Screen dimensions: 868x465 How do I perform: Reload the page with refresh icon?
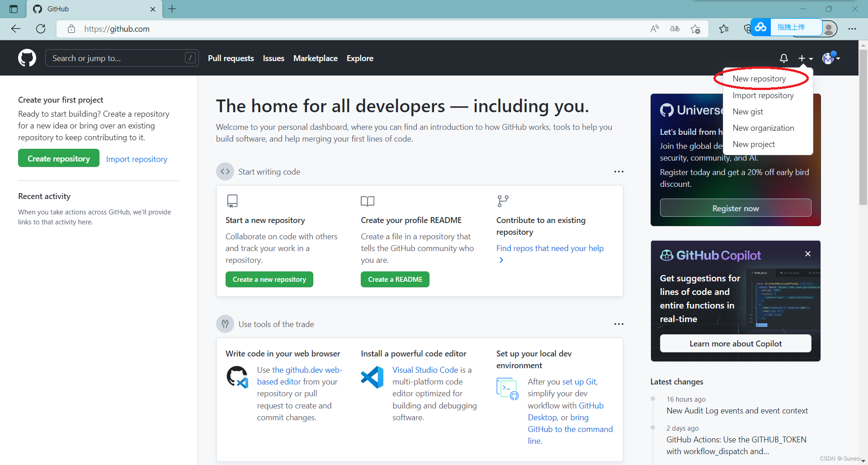41,29
